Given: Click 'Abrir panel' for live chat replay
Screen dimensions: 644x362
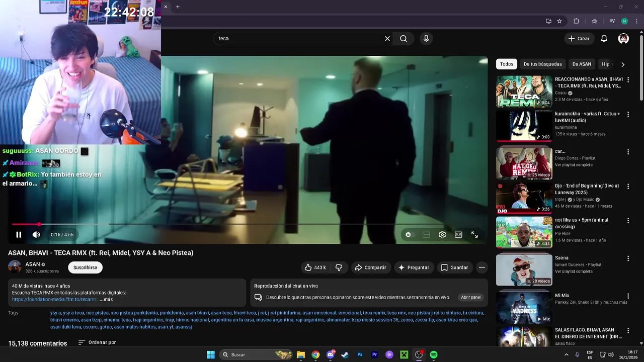Looking at the screenshot, I should pyautogui.click(x=471, y=297).
